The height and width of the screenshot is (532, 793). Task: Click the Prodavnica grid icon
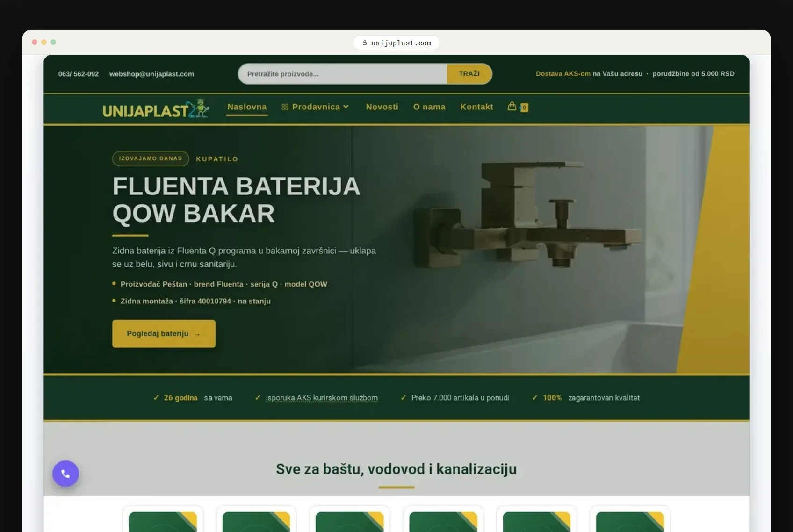[285, 107]
